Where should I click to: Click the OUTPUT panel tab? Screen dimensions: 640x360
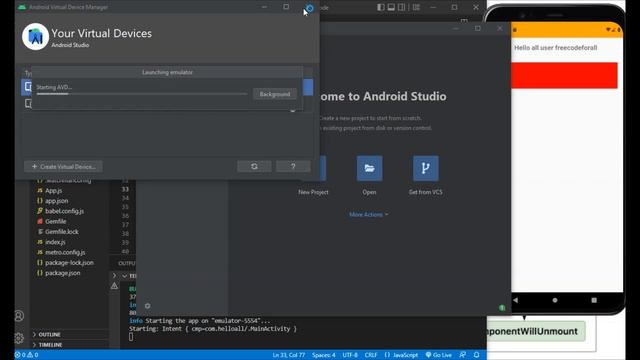click(127, 263)
